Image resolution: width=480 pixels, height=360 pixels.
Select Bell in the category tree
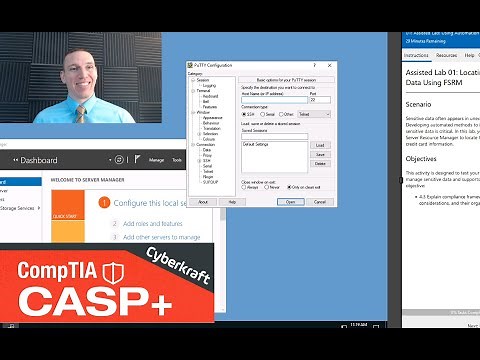tap(206, 102)
